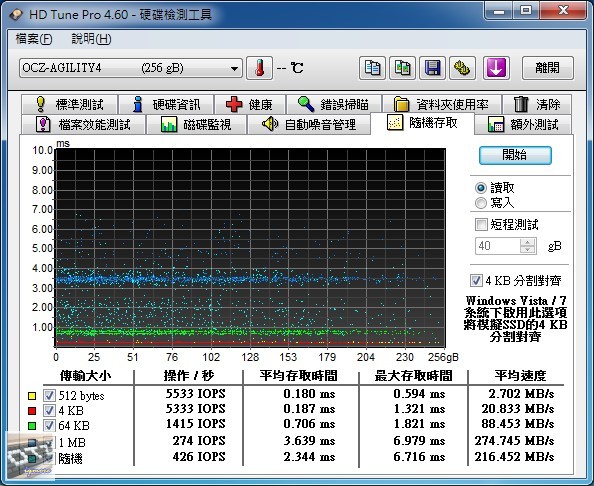Click the 6.979 ms maximum access time
Screen dimensions: 594x486
419,441
